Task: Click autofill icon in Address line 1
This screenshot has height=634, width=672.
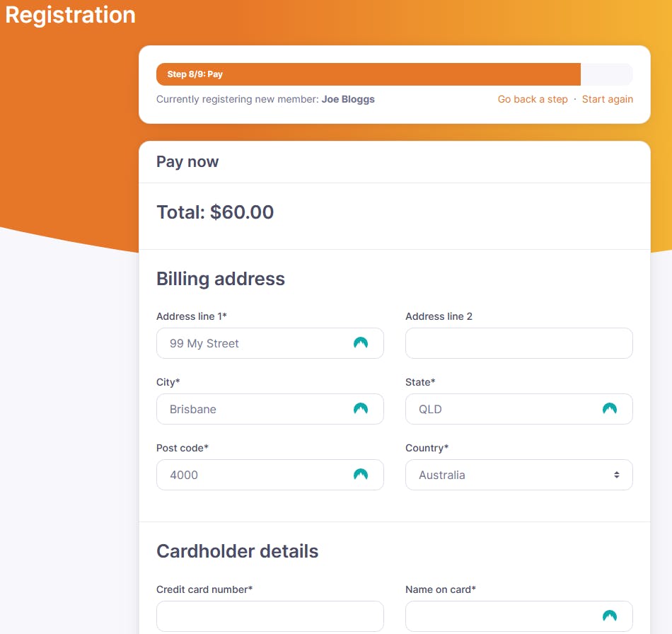Action: pyautogui.click(x=361, y=343)
